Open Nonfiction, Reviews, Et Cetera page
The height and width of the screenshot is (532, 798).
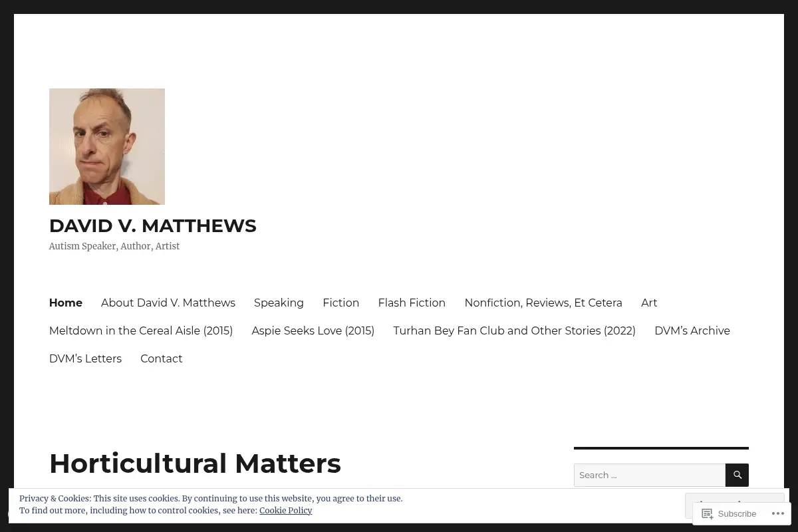coord(543,303)
